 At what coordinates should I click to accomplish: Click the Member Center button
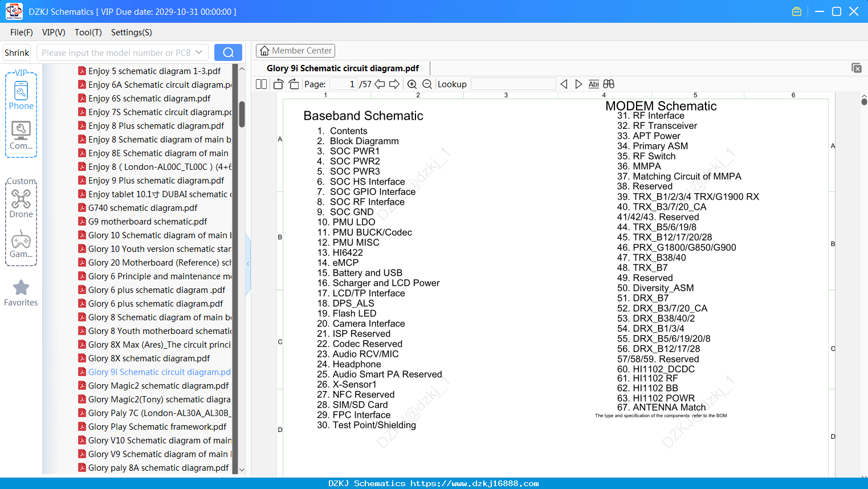(295, 51)
